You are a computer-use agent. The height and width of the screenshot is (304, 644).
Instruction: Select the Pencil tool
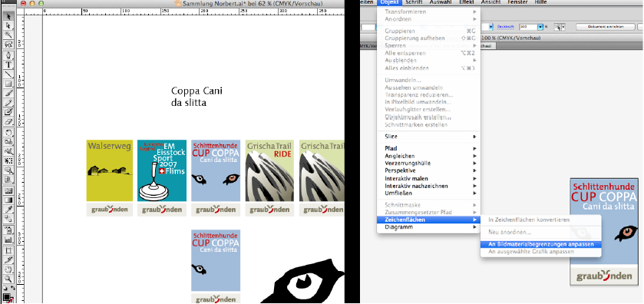tap(8, 103)
